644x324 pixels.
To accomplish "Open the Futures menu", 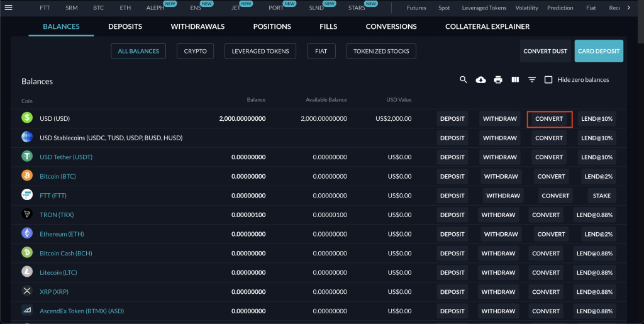I will [416, 8].
